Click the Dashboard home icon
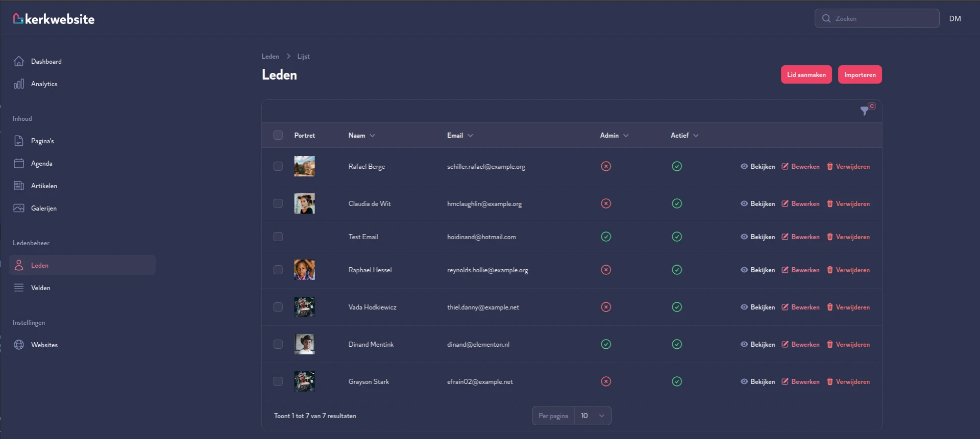Viewport: 980px width, 439px height. click(x=19, y=61)
